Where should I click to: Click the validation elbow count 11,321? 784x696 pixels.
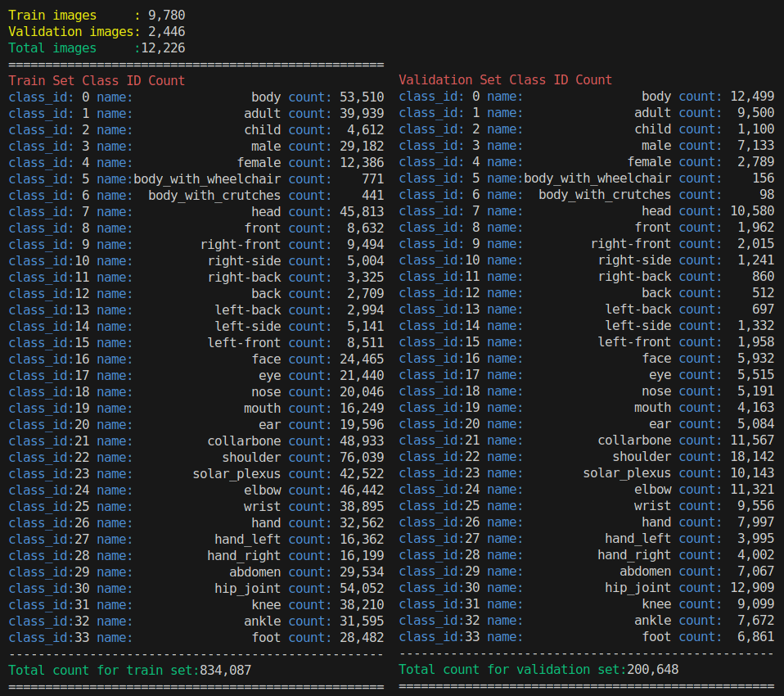point(753,490)
